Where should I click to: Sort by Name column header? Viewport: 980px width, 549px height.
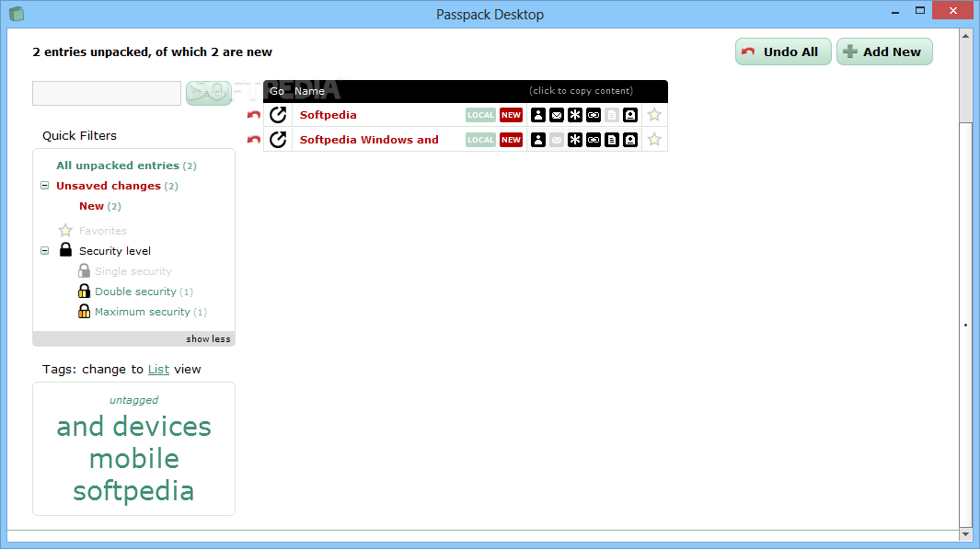coord(309,91)
